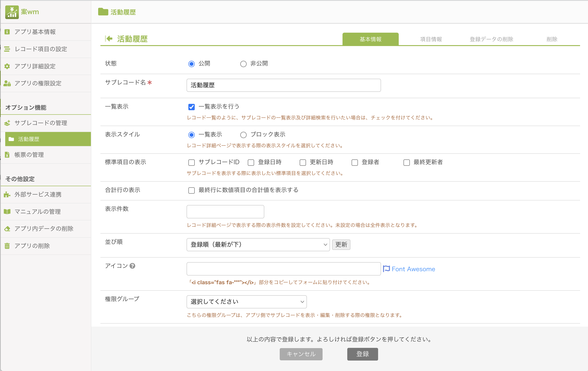Check the 最終更新者 checkbox
Viewport: 588px width, 371px height.
406,162
